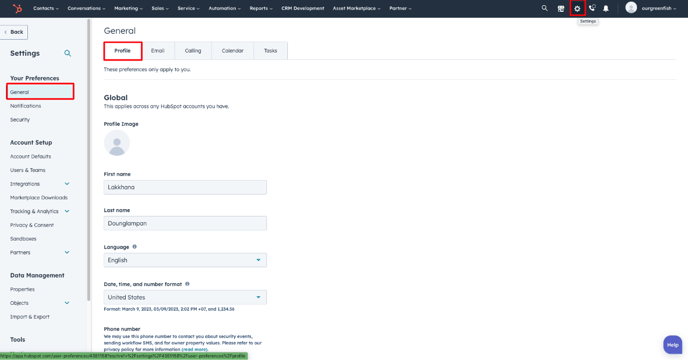The image size is (688, 360).
Task: Open the Marketplace icon in top bar
Action: 561,8
